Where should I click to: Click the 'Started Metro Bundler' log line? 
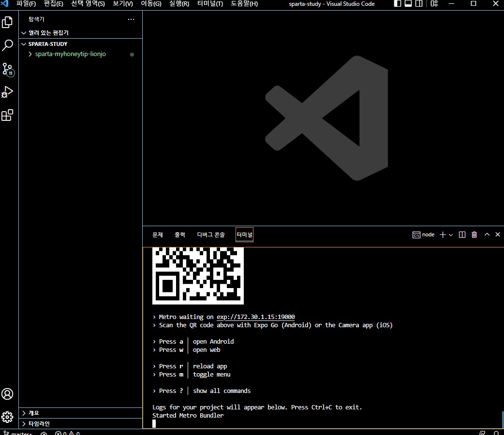point(188,415)
